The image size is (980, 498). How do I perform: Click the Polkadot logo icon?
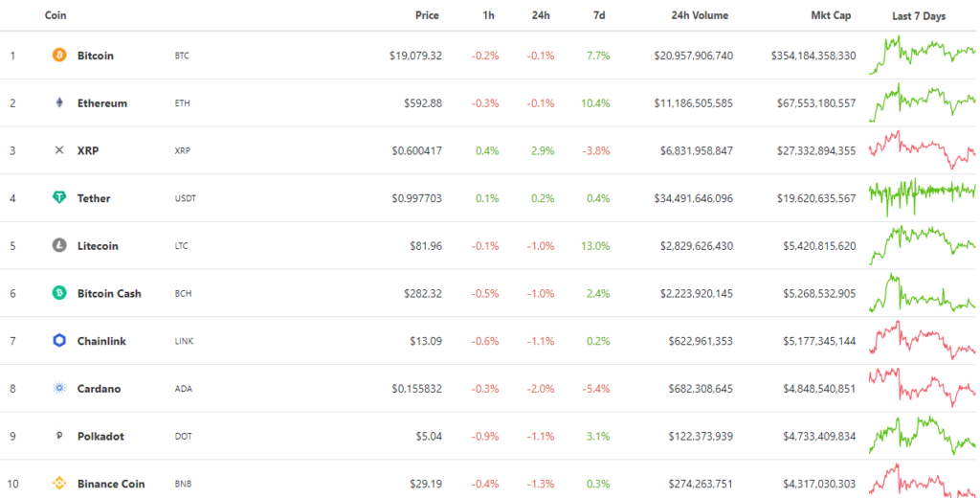click(x=59, y=436)
